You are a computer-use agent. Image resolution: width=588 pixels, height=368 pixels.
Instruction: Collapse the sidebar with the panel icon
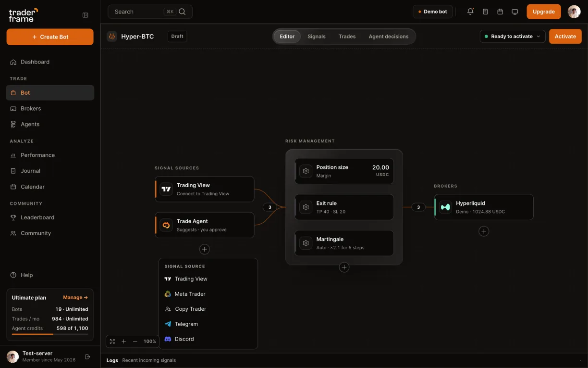click(x=86, y=15)
